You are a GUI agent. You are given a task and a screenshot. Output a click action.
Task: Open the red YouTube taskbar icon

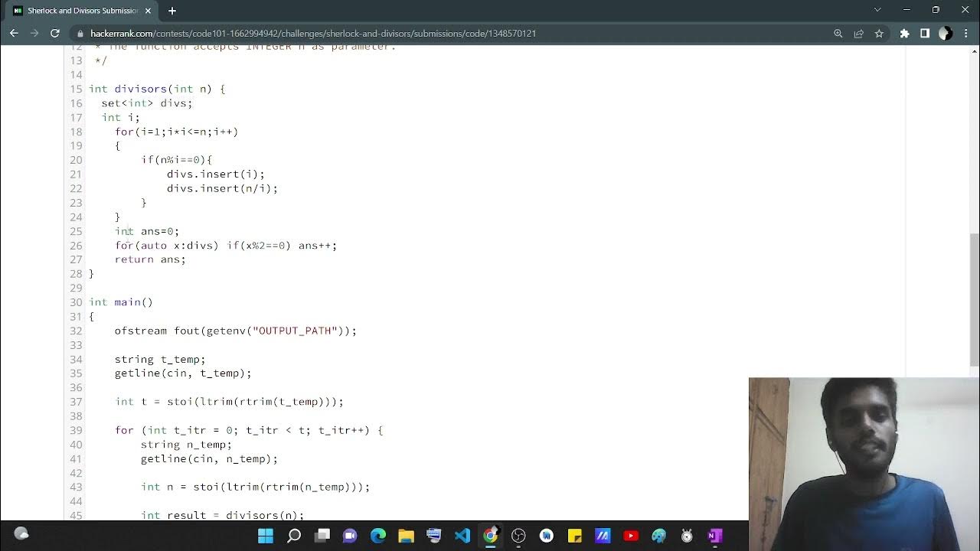(x=631, y=536)
